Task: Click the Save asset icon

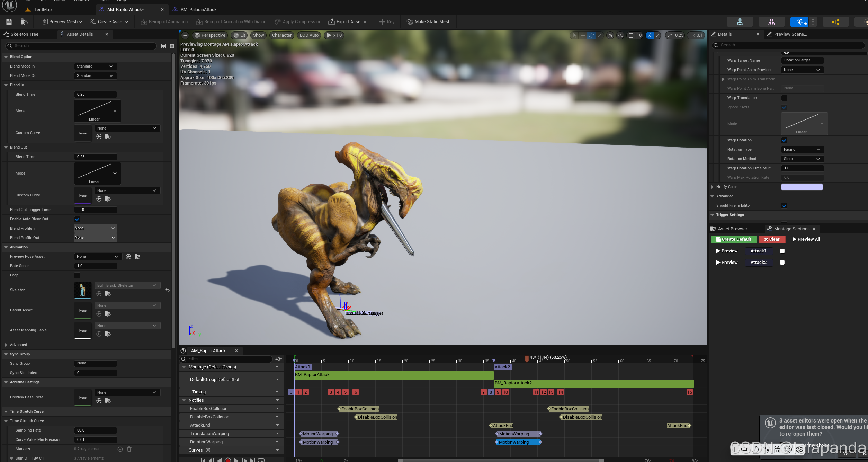Action: click(x=9, y=22)
